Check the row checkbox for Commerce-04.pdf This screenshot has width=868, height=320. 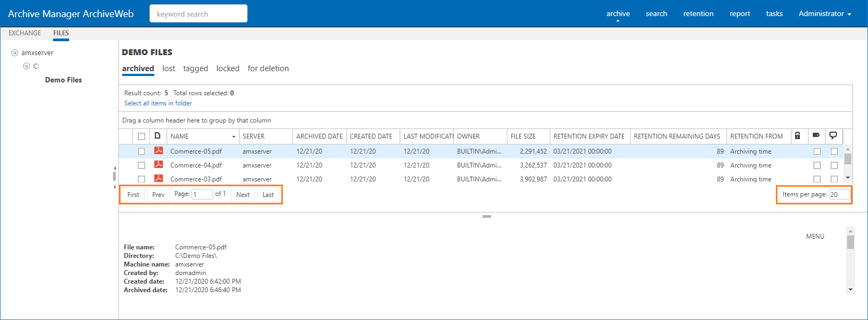pyautogui.click(x=141, y=165)
